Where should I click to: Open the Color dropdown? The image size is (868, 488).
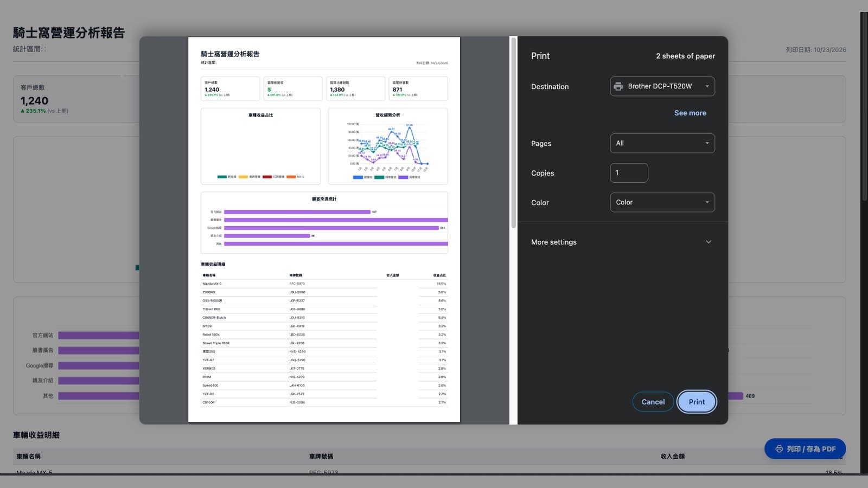pos(662,202)
